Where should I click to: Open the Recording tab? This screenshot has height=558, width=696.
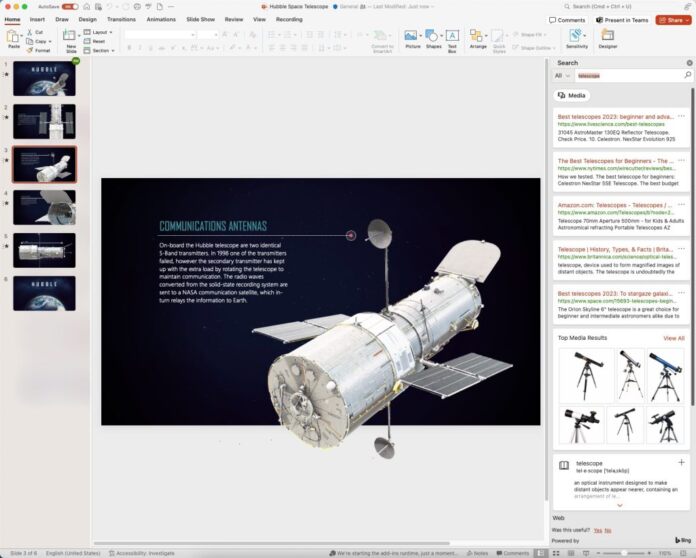coord(289,20)
